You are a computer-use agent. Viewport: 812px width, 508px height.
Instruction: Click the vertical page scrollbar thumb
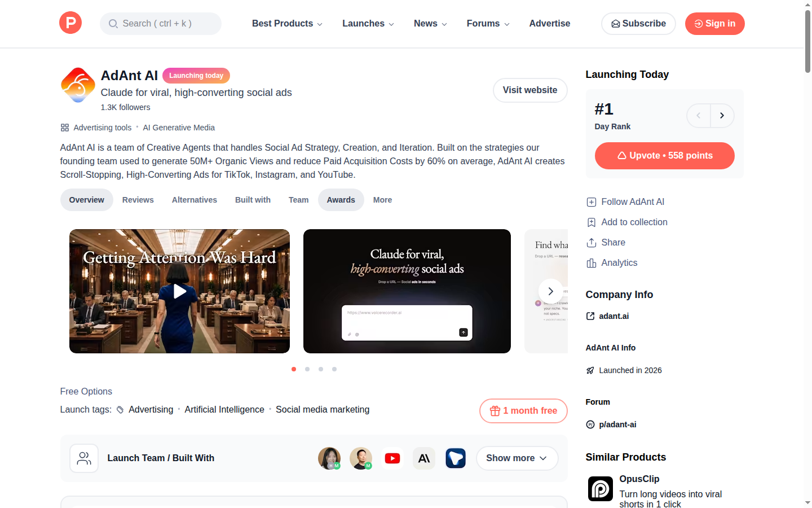point(807,41)
